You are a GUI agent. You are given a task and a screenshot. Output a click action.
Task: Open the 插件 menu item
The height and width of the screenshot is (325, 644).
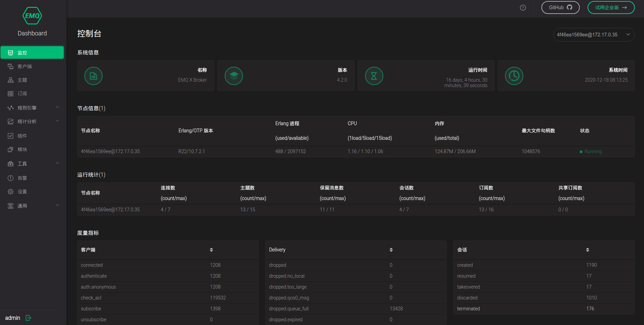point(32,136)
